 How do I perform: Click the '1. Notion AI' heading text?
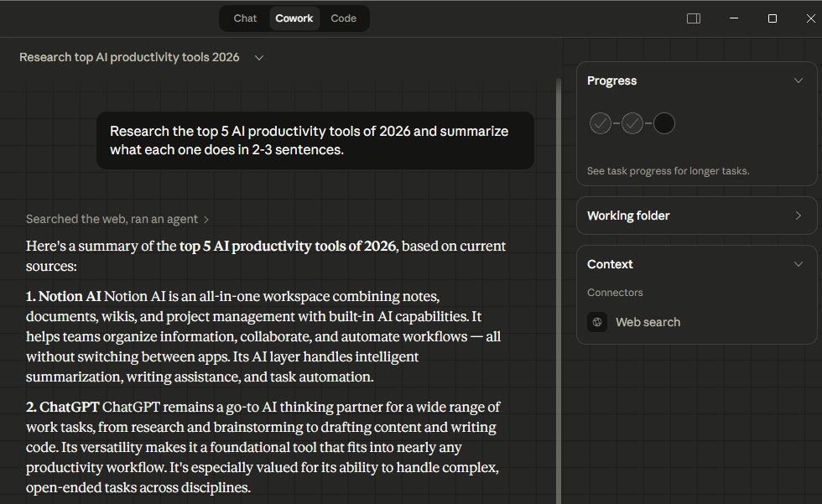[64, 297]
